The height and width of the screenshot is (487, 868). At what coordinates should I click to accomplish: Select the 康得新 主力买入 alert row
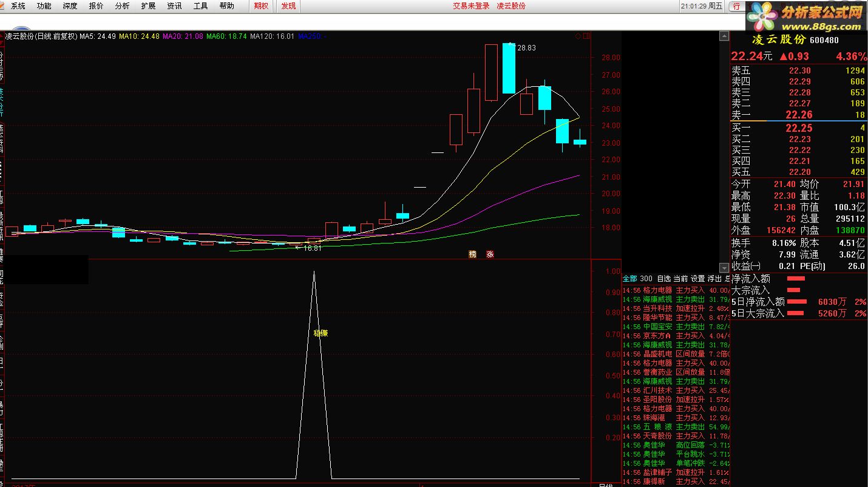click(676, 482)
